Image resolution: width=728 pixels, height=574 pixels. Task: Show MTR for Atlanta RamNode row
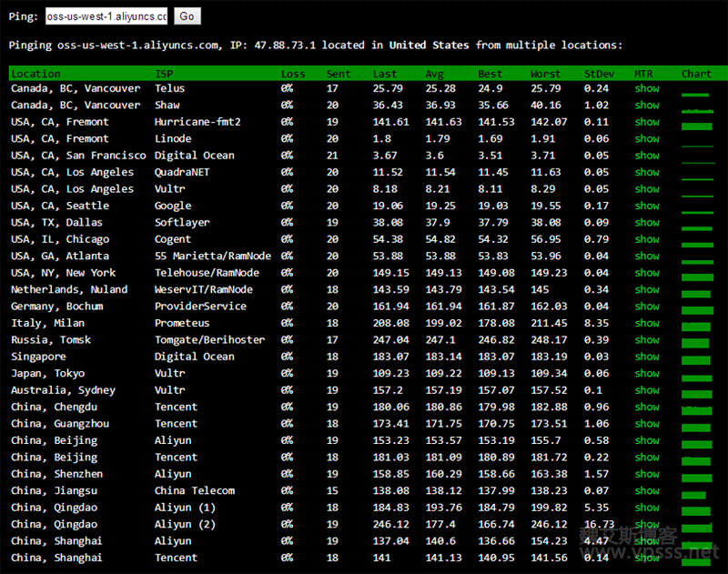(x=647, y=256)
